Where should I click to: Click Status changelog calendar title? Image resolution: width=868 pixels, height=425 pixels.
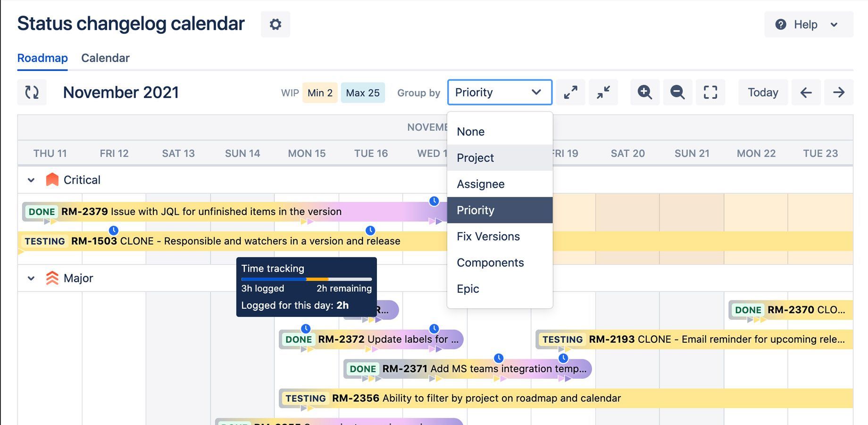[131, 24]
